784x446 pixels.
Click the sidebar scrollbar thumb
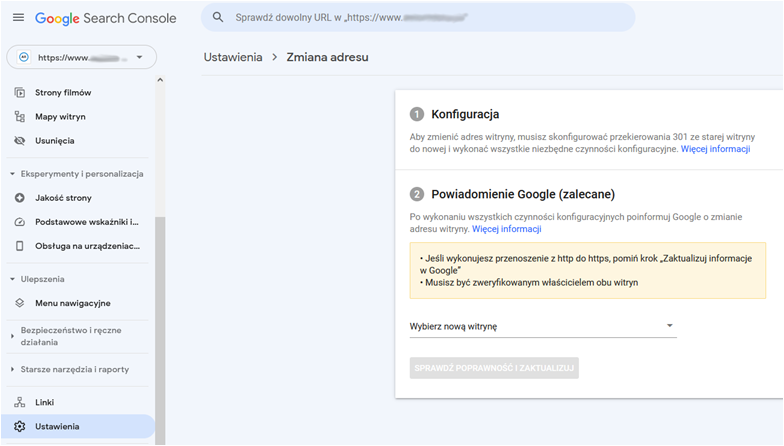point(160,330)
